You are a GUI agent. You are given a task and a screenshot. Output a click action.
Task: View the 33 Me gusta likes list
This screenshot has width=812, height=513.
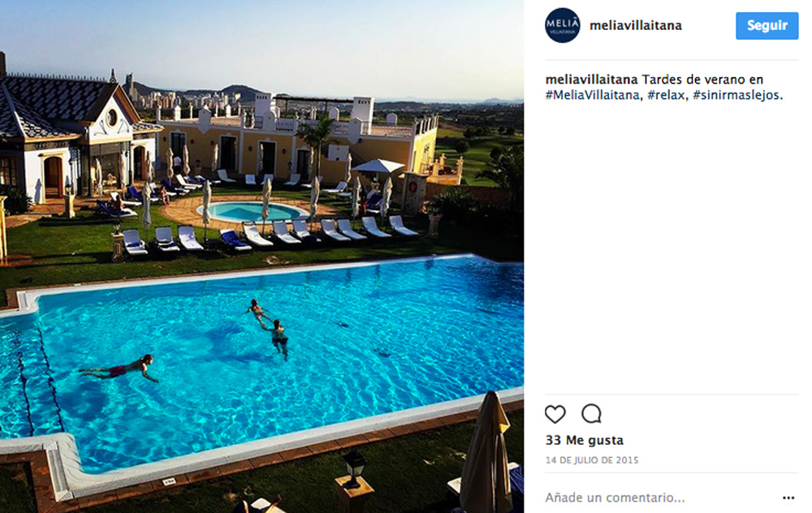pyautogui.click(x=584, y=441)
